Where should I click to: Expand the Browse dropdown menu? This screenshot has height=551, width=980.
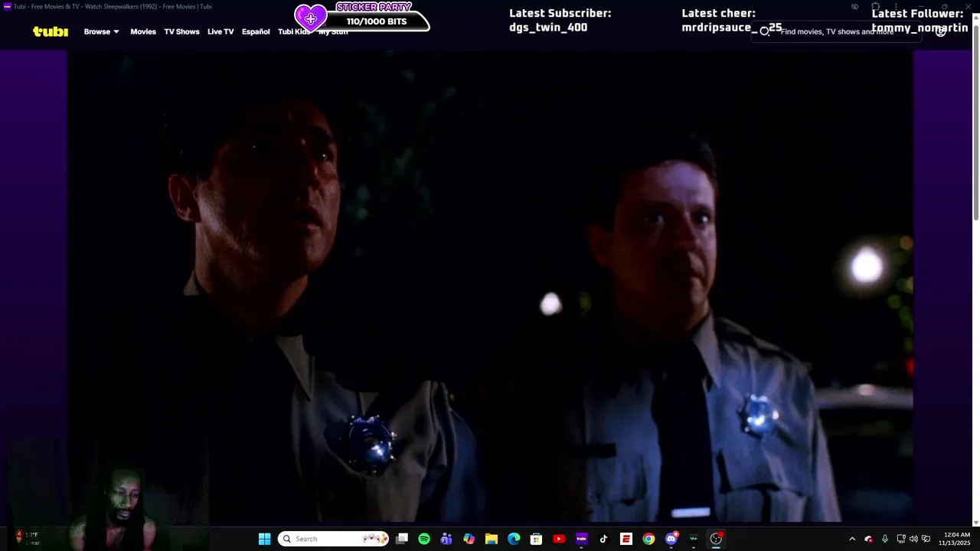pos(101,31)
